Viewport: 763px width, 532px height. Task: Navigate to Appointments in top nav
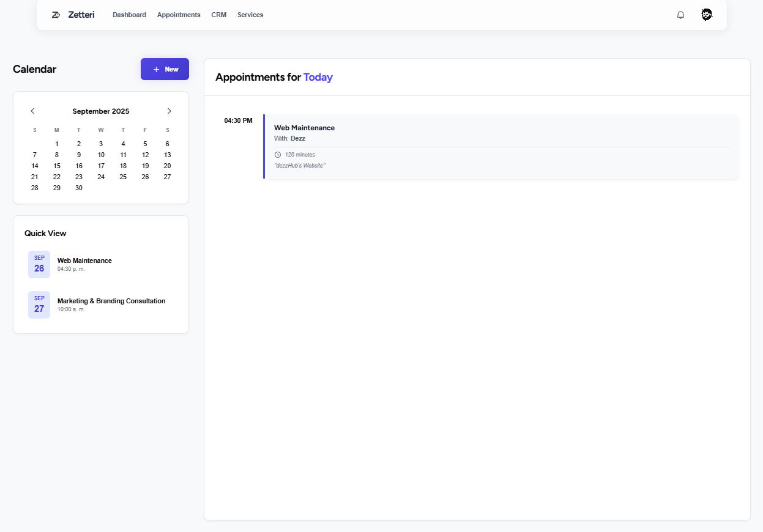[179, 15]
